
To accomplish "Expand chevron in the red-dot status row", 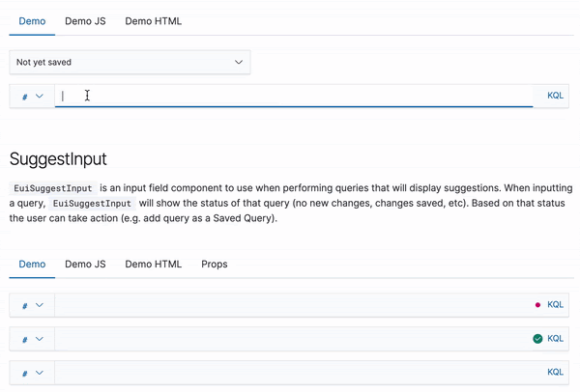I will coord(40,305).
